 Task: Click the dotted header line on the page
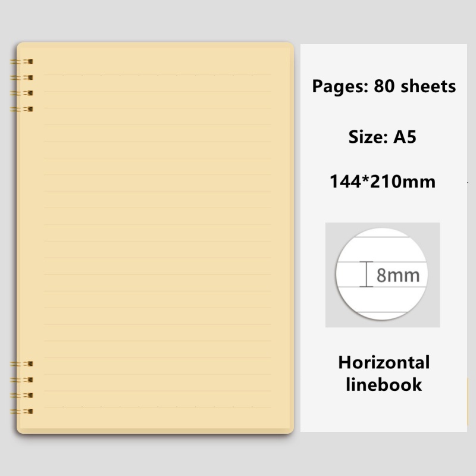pos(158,76)
